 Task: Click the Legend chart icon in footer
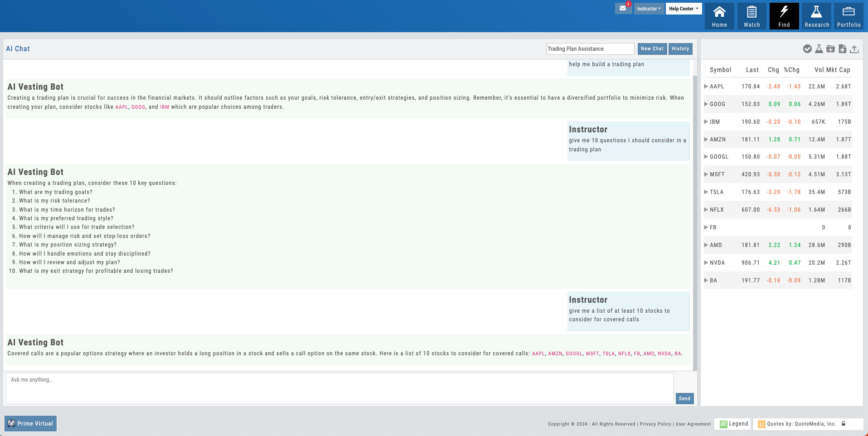[723, 424]
